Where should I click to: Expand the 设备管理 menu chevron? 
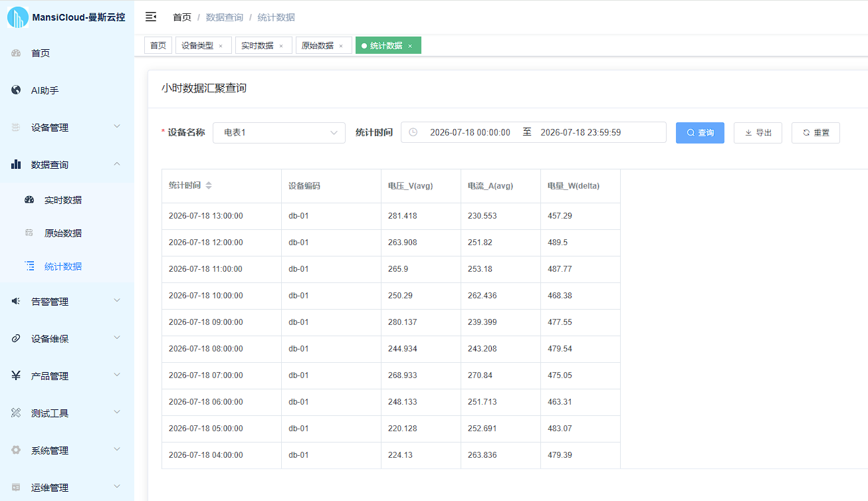[x=117, y=126]
